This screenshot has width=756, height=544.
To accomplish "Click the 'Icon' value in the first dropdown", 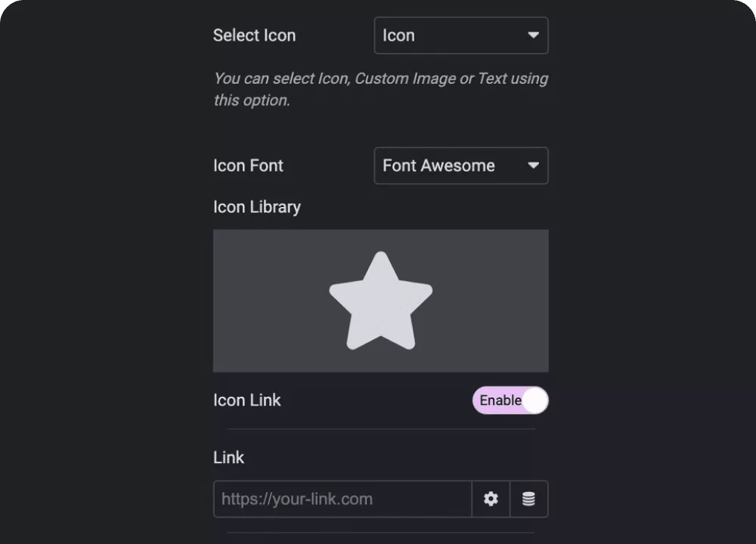I will [398, 36].
